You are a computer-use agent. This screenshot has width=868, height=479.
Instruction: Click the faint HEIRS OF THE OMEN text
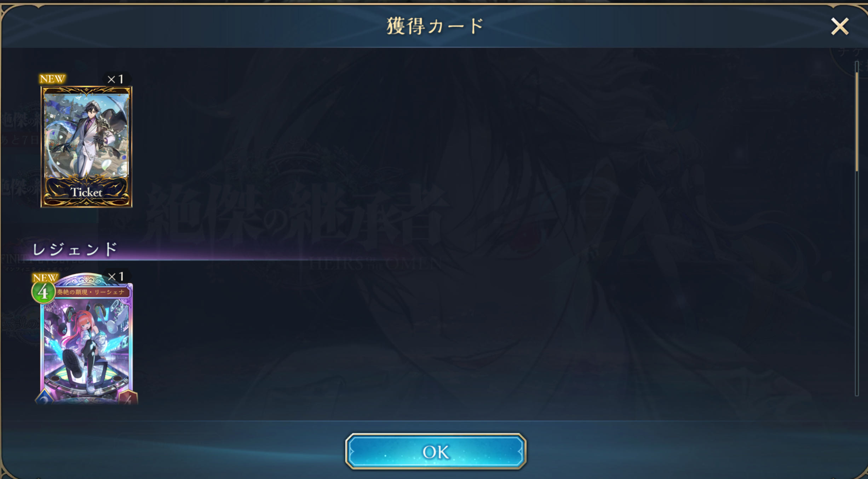[x=376, y=264]
